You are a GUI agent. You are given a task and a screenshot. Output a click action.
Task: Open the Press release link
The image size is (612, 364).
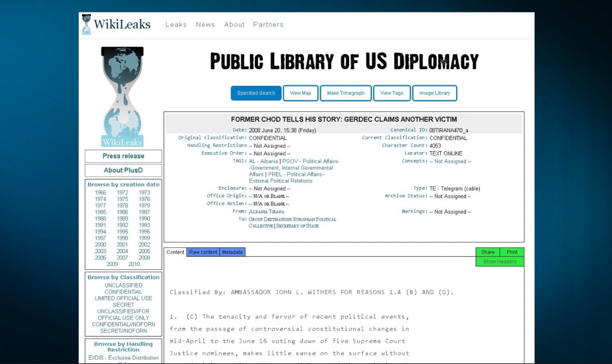pos(123,156)
